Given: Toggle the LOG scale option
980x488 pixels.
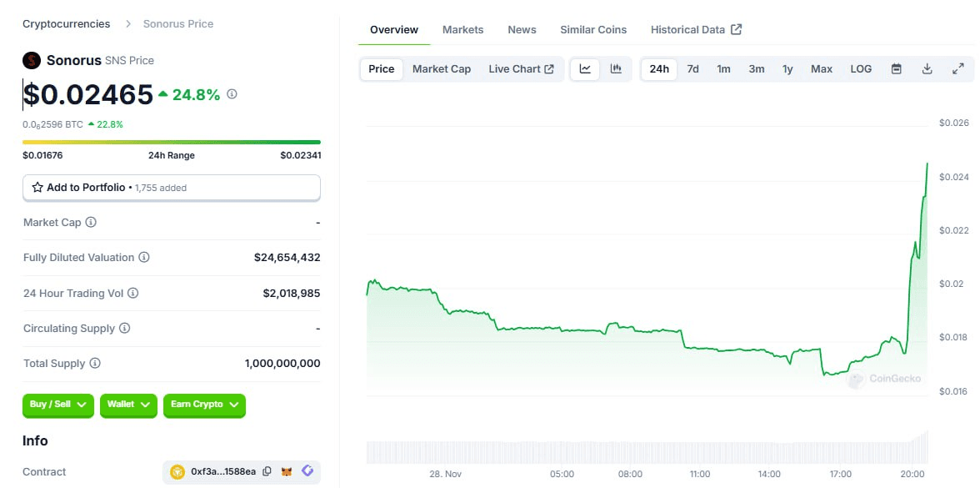Looking at the screenshot, I should tap(861, 68).
